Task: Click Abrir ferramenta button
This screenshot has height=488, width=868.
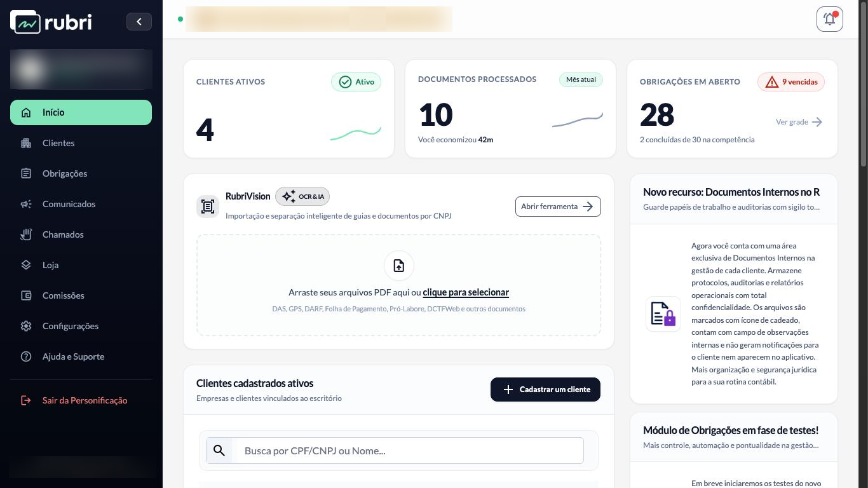Action: point(558,207)
